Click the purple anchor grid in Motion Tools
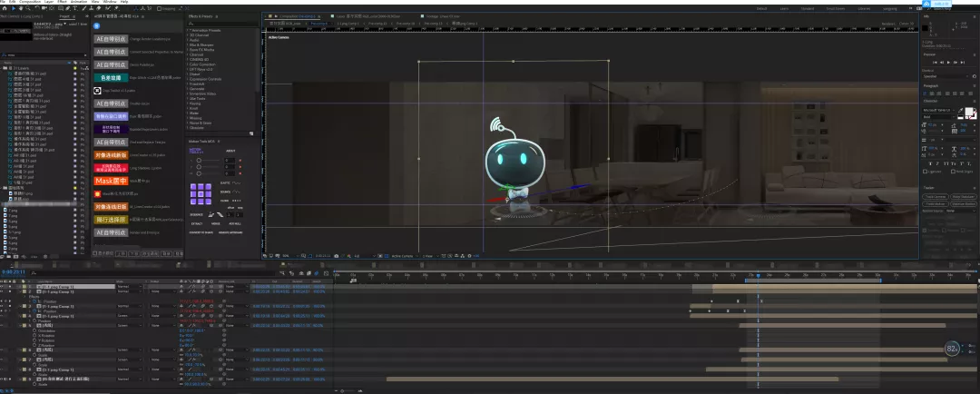The width and height of the screenshot is (980, 394). tap(201, 194)
